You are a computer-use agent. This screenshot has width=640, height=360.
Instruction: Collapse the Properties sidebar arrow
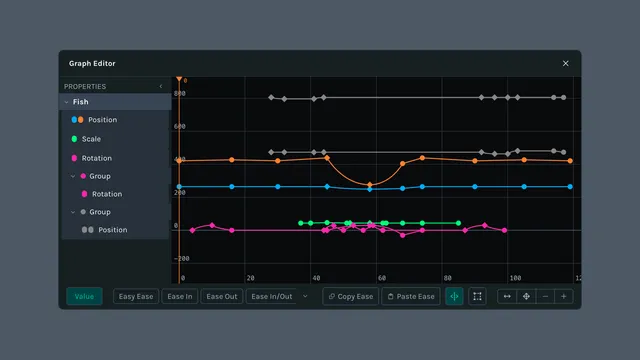(161, 87)
